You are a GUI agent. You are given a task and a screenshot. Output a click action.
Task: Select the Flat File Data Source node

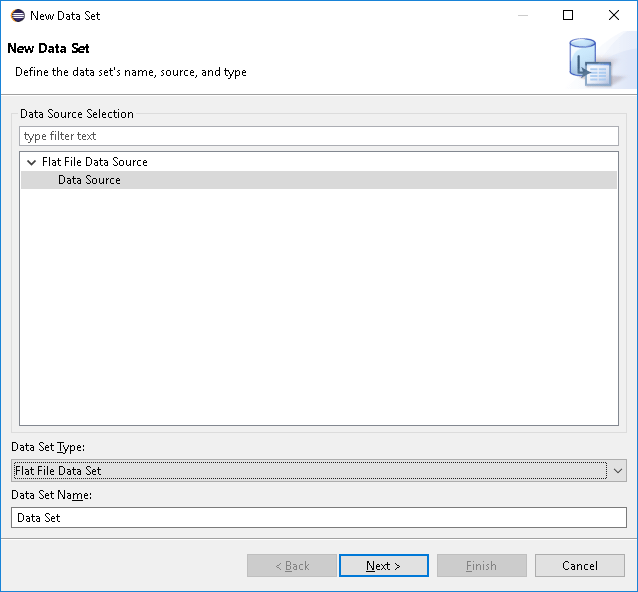pos(94,162)
